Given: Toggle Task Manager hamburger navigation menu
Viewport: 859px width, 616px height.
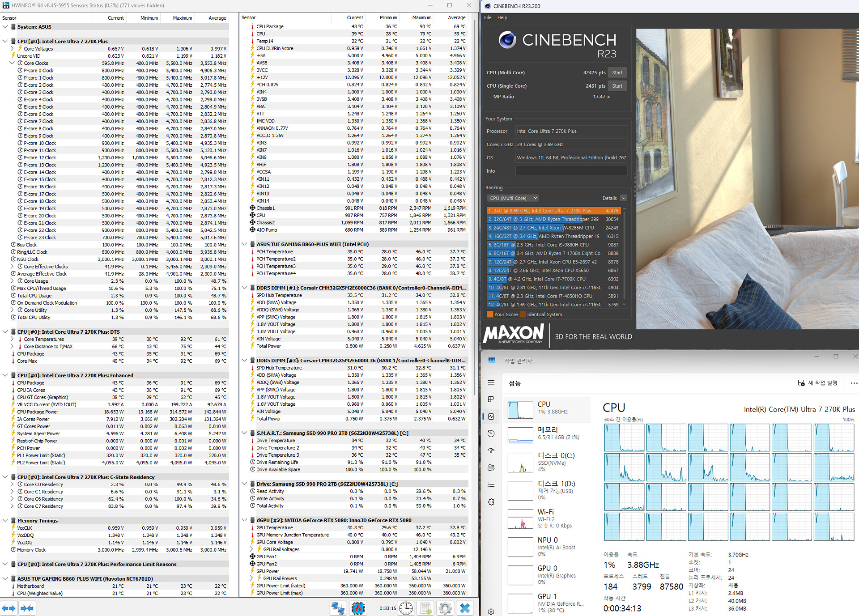Looking at the screenshot, I should [491, 382].
